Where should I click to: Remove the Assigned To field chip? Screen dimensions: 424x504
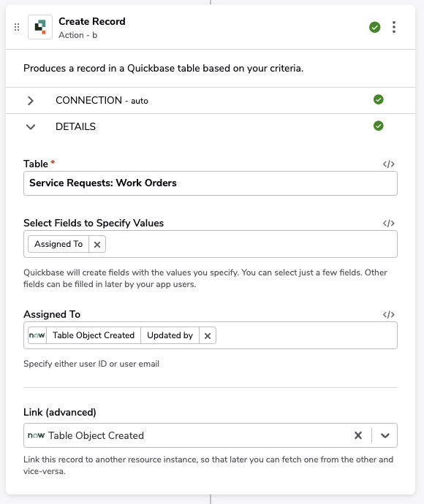coord(97,244)
